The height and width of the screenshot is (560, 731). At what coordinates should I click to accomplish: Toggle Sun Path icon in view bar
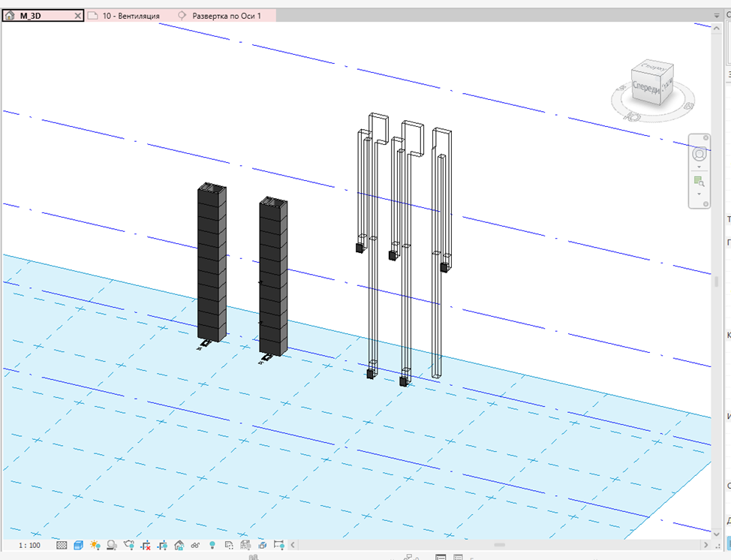click(95, 545)
